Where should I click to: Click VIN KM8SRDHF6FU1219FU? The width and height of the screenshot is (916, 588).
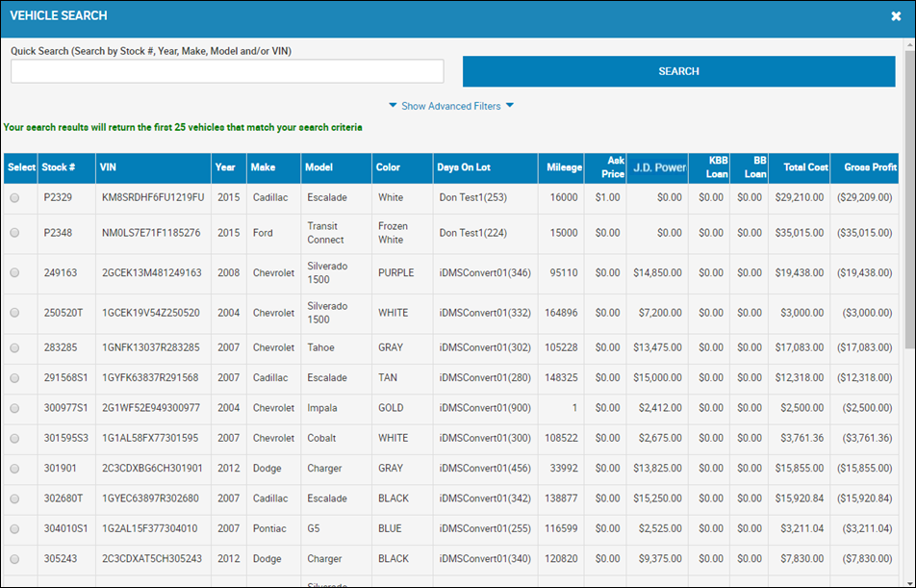(x=153, y=197)
